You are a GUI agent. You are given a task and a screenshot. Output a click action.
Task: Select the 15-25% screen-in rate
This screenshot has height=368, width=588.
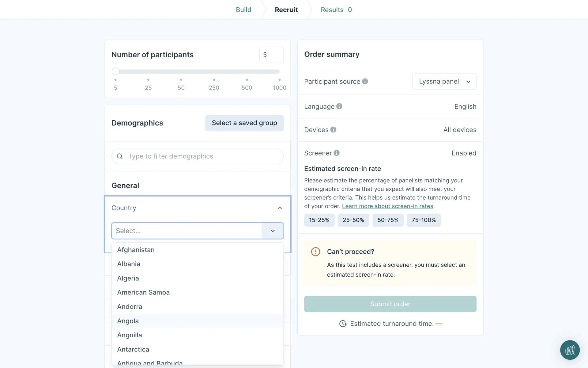[319, 220]
